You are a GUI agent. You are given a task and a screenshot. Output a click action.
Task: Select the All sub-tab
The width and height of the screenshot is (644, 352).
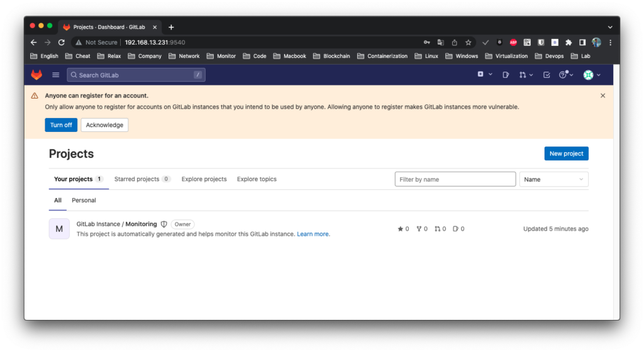[57, 201]
